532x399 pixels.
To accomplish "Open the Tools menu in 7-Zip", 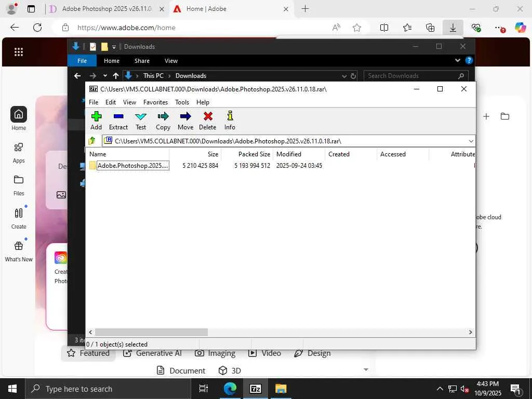I will tap(182, 102).
